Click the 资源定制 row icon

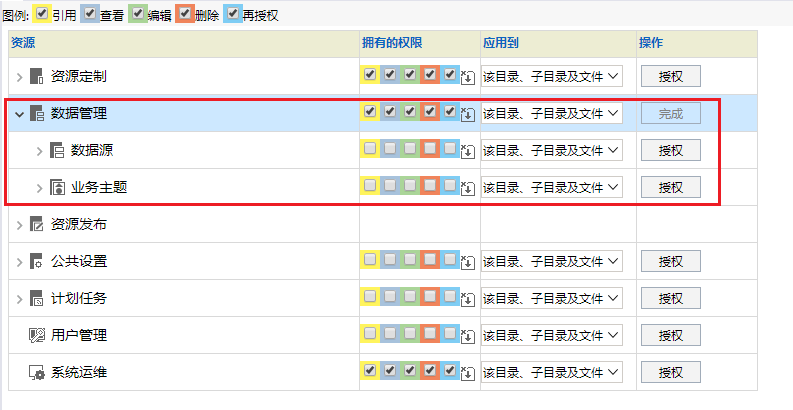pos(36,76)
